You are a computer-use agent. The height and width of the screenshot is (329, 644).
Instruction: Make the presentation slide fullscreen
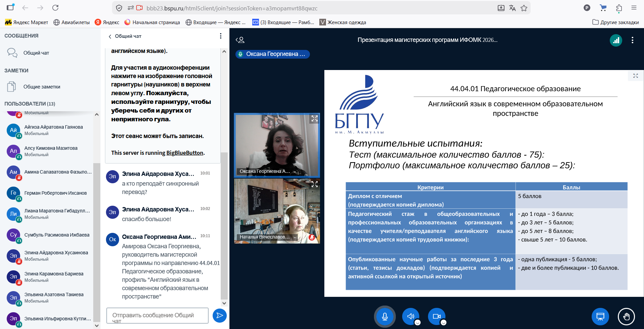[x=635, y=76]
